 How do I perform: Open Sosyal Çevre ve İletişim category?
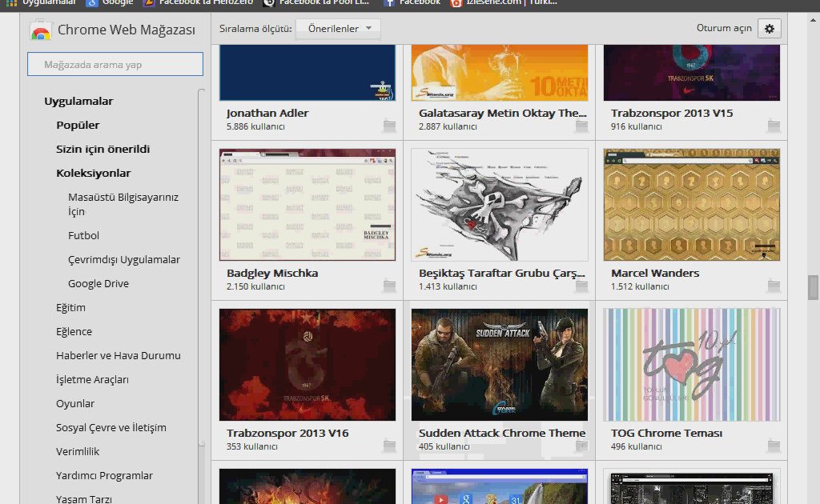(111, 428)
